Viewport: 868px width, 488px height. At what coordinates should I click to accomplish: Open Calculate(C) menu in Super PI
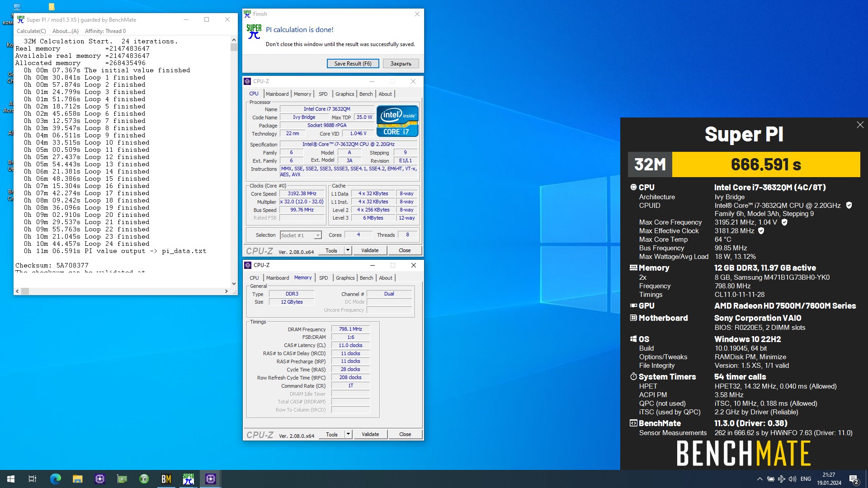31,31
